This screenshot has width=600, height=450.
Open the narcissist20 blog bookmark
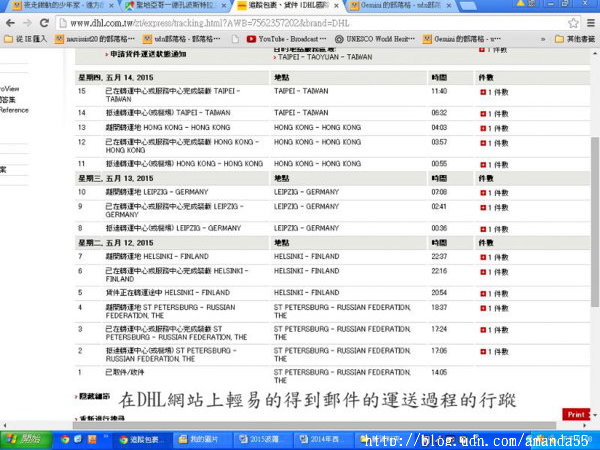(95, 39)
